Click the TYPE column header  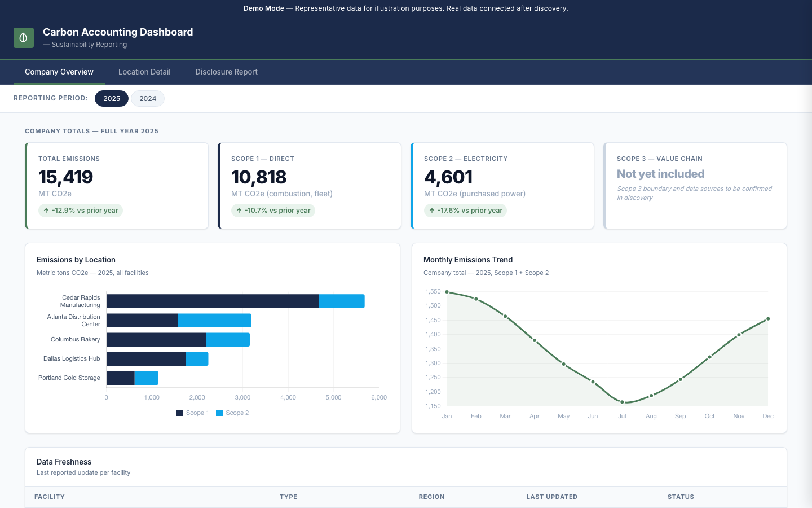point(288,497)
